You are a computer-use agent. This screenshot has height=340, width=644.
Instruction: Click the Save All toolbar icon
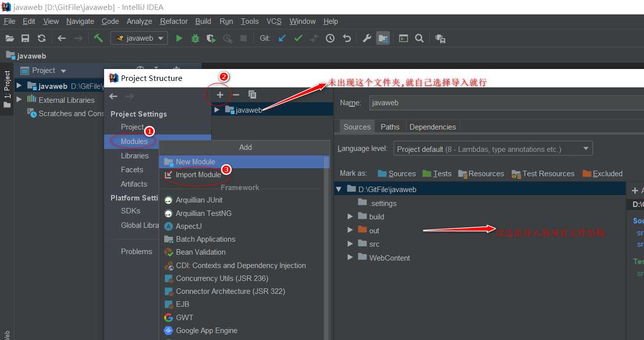[25, 38]
